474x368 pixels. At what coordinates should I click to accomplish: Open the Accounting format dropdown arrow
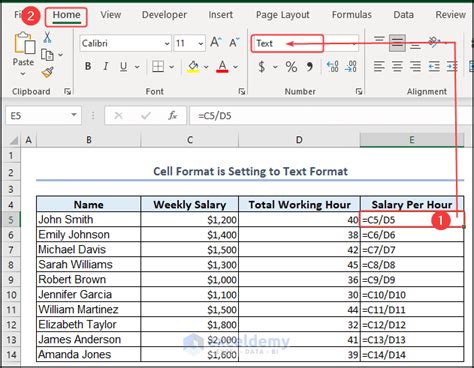pos(275,67)
